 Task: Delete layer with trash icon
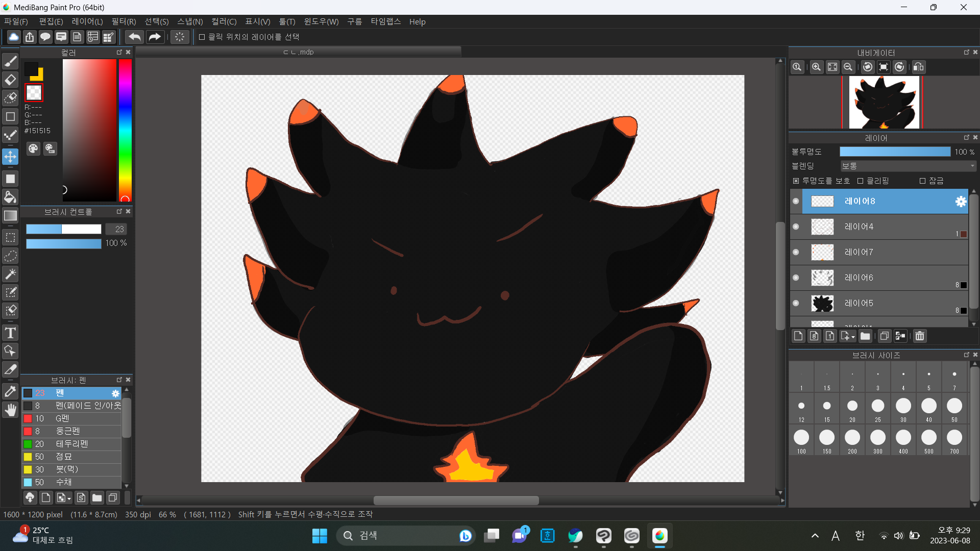point(920,336)
